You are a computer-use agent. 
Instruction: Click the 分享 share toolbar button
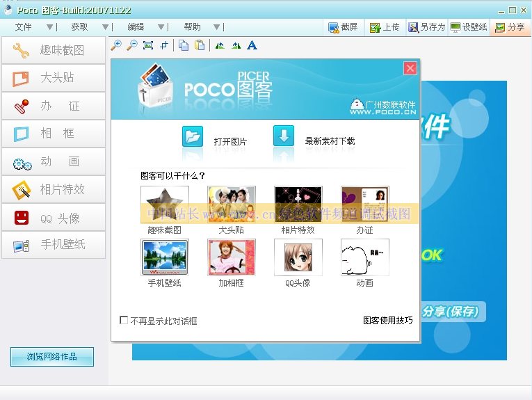510,27
